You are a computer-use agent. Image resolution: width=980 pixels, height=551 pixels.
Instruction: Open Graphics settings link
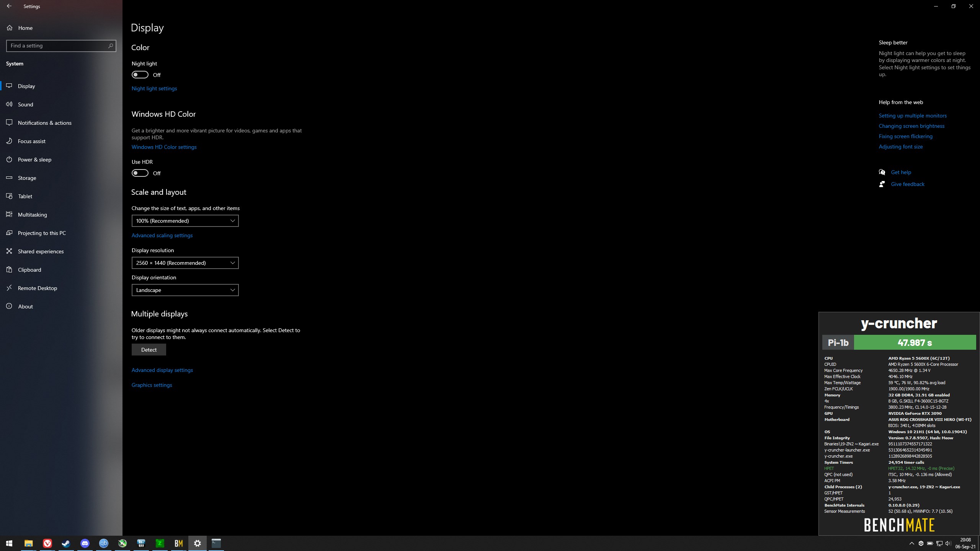(x=152, y=385)
